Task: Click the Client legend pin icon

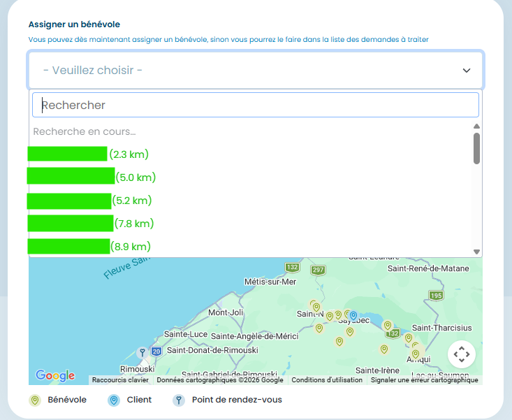Action: tap(114, 400)
